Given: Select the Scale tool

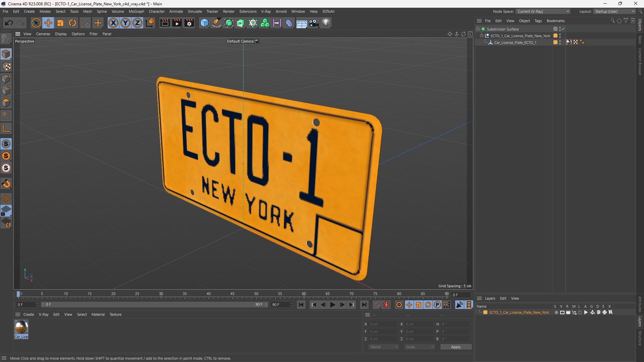Looking at the screenshot, I should click(60, 23).
